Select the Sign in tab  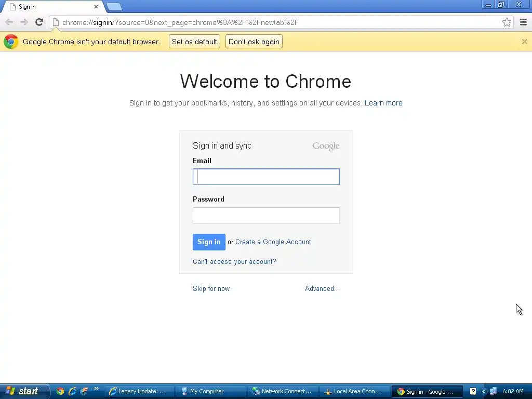(x=54, y=7)
